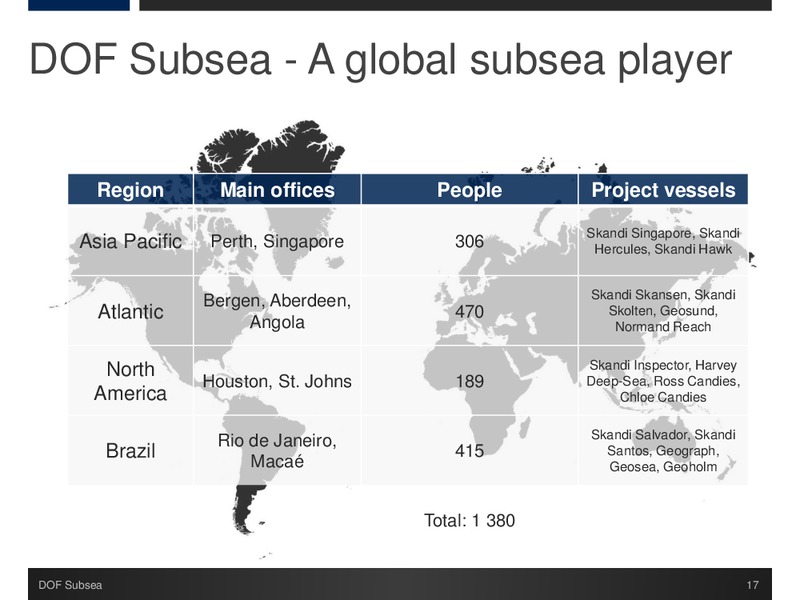Click the 'Skandi Inspector, Harvey Deep-Sea' vessels cell
Image resolution: width=800 pixels, height=600 pixels.
(663, 381)
